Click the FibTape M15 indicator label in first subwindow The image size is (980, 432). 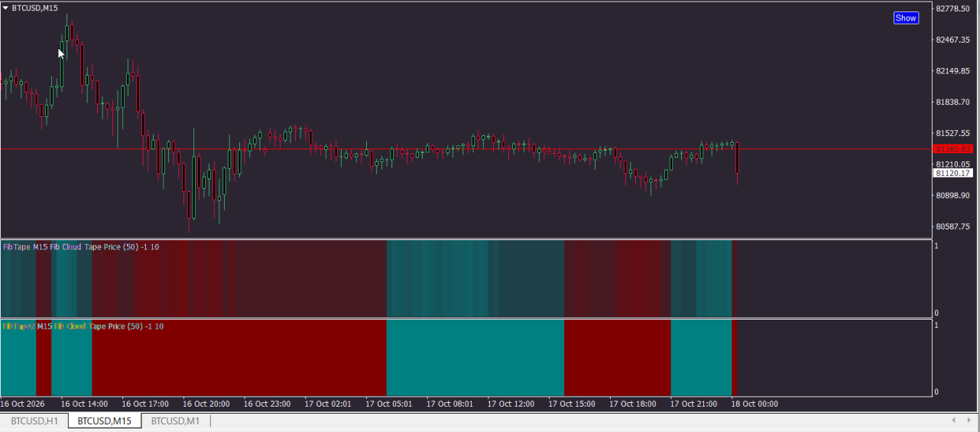[x=80, y=247]
